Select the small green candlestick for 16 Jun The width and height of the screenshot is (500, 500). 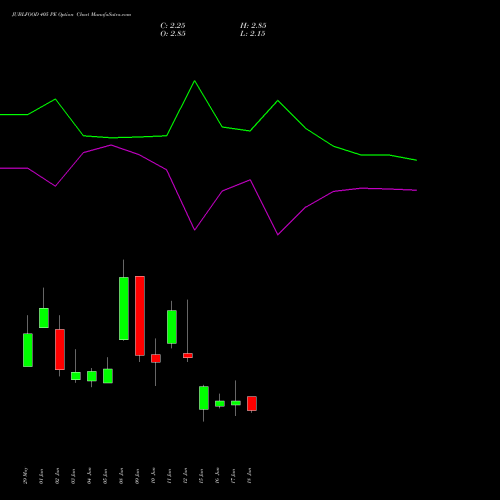[x=220, y=404]
